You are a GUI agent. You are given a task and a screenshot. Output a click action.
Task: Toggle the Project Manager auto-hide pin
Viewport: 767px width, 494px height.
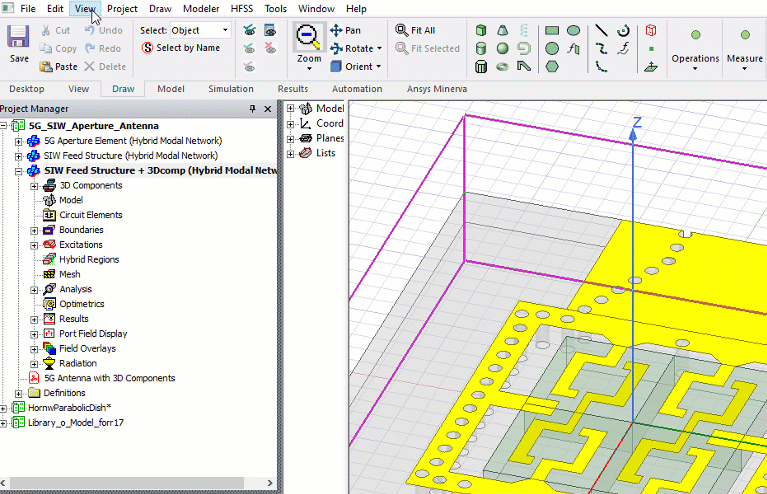point(252,109)
